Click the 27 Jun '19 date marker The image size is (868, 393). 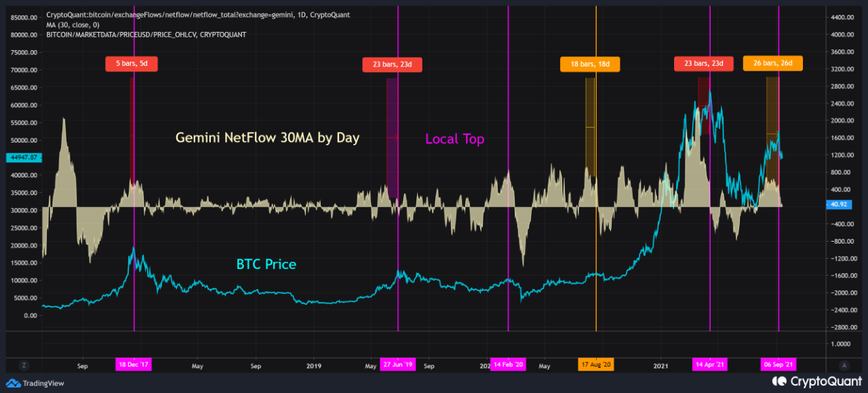pos(397,364)
